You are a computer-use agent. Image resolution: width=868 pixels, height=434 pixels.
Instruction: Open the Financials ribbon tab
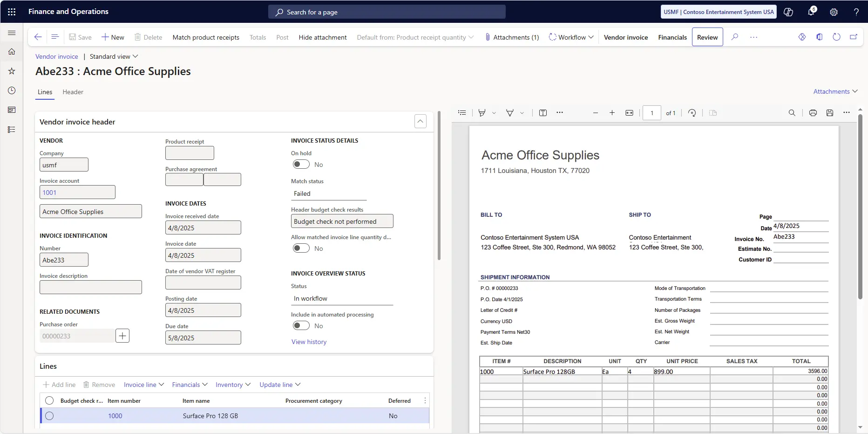(672, 37)
